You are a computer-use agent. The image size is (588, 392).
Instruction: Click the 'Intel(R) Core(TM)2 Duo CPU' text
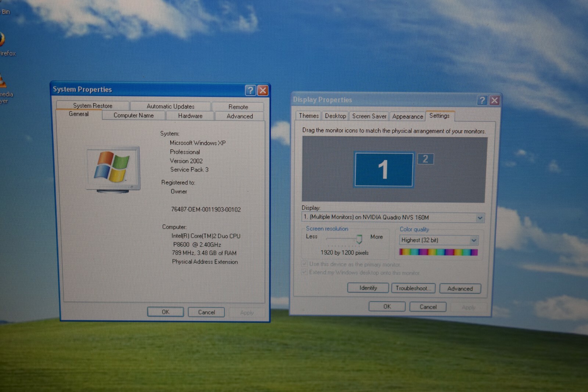[206, 236]
